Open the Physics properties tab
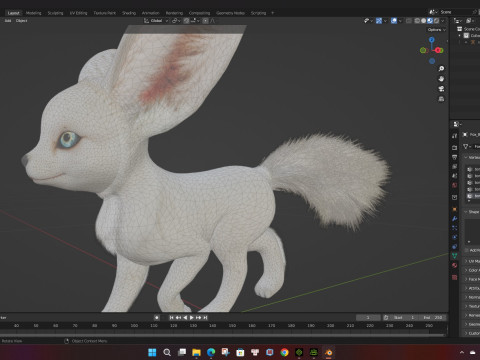This screenshot has height=360, width=480. point(455,237)
